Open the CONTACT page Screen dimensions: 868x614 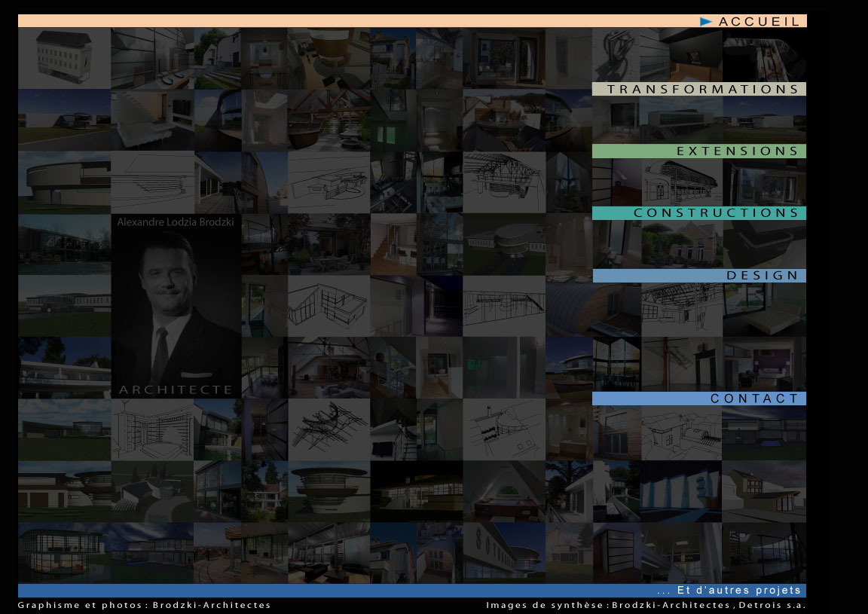(753, 399)
